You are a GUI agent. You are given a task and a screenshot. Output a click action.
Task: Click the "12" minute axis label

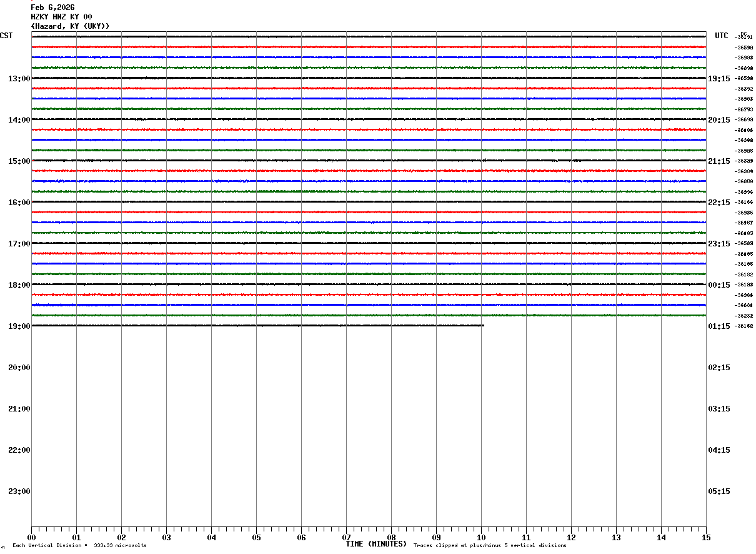[571, 538]
